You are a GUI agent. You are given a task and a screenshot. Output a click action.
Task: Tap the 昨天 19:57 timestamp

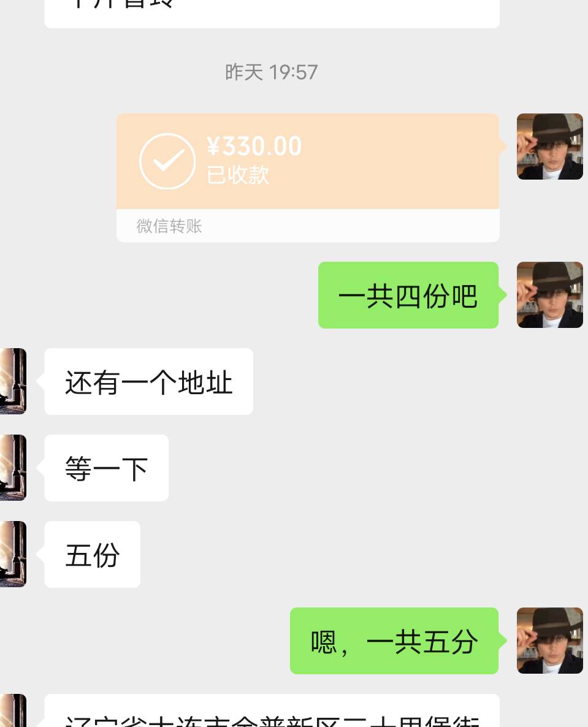(x=271, y=72)
